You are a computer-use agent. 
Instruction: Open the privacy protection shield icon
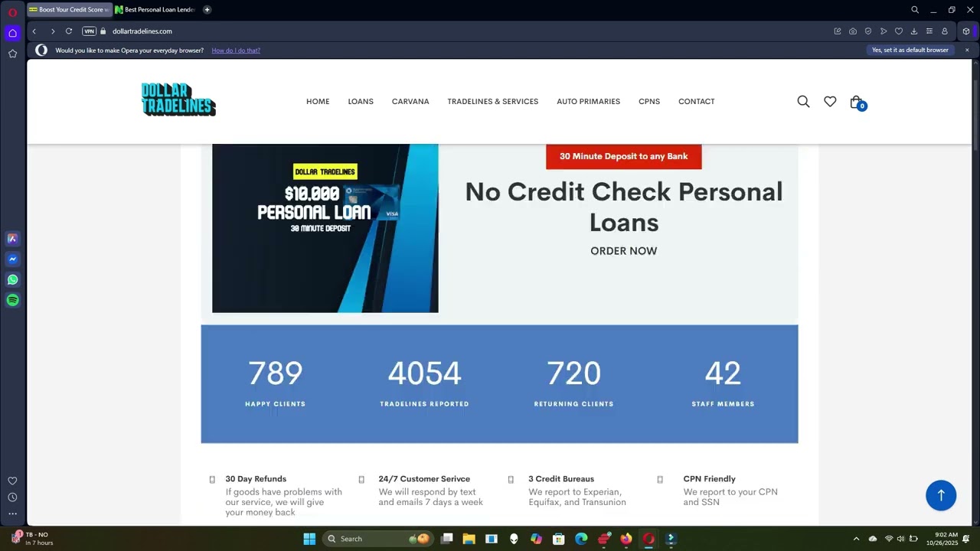coord(868,31)
